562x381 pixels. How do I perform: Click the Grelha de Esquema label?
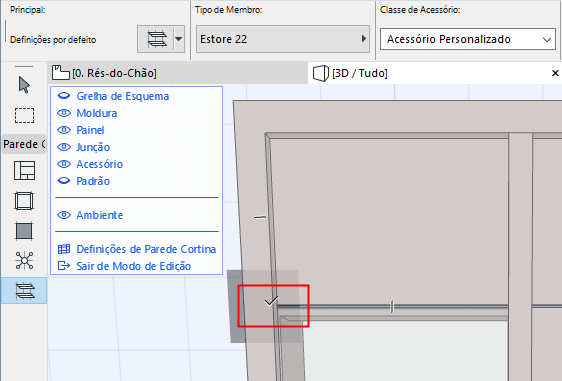pos(123,96)
